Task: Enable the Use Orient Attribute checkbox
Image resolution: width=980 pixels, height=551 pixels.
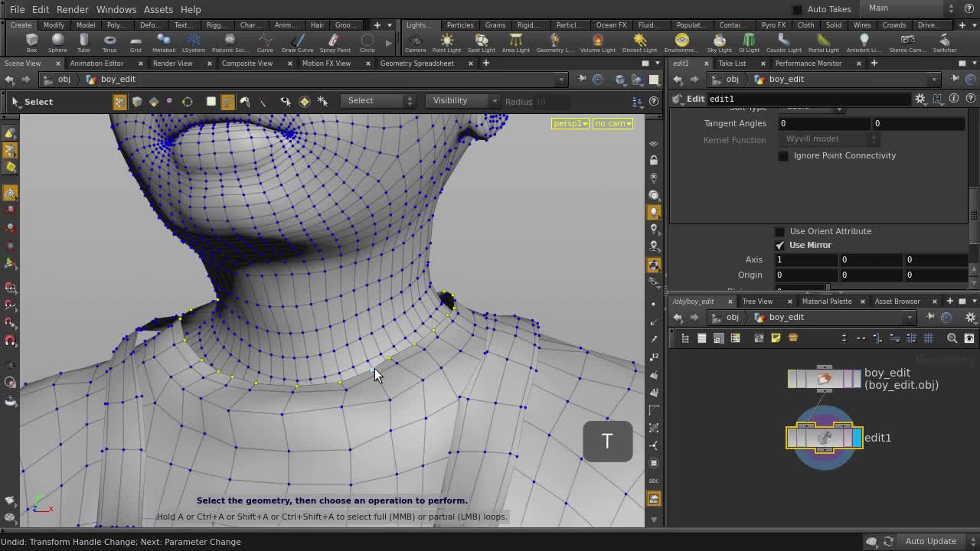Action: 779,230
